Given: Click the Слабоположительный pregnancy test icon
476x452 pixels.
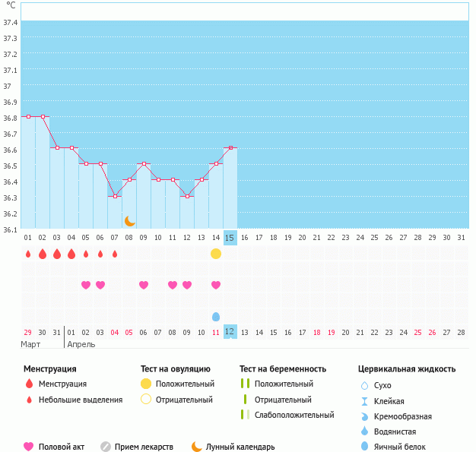Looking at the screenshot, I should click(244, 415).
